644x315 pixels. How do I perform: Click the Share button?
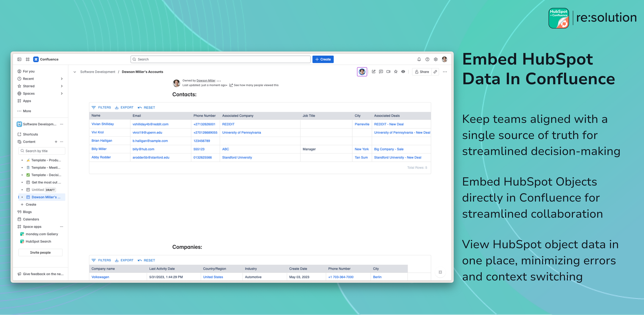pos(422,72)
